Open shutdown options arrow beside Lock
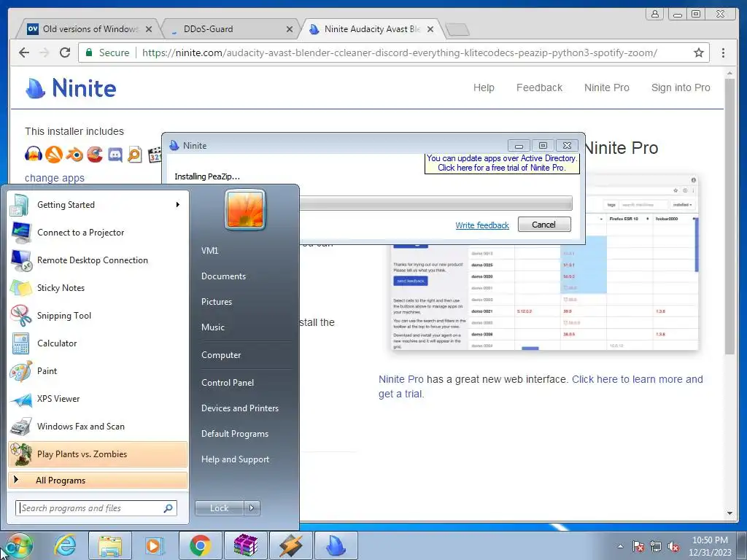Viewport: 747px width, 560px height. pyautogui.click(x=252, y=508)
